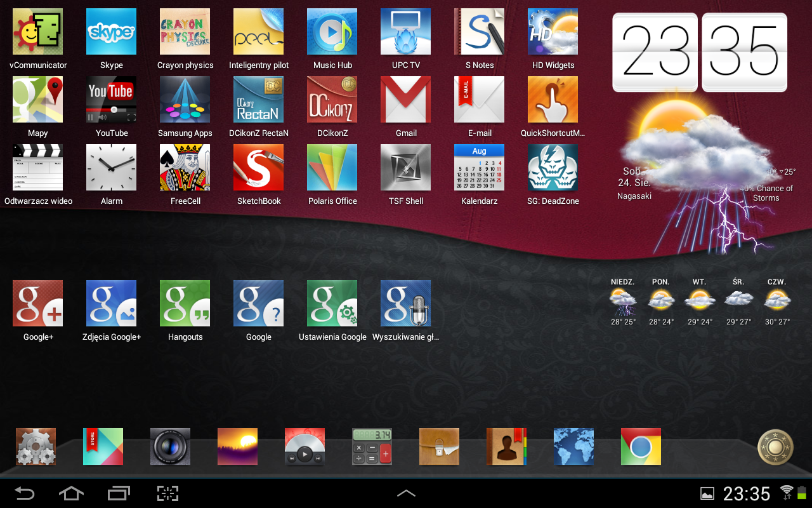Open Ustawienia Google settings
Image resolution: width=812 pixels, height=508 pixels.
pyautogui.click(x=332, y=304)
